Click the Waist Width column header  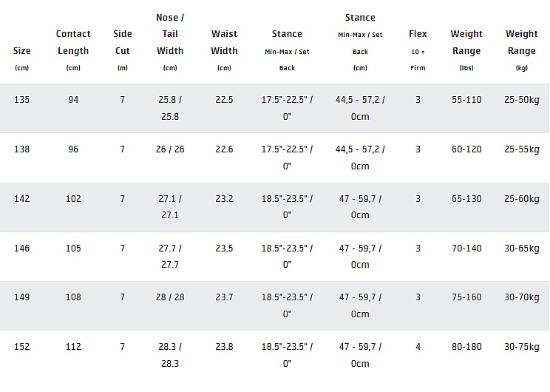pyautogui.click(x=224, y=42)
